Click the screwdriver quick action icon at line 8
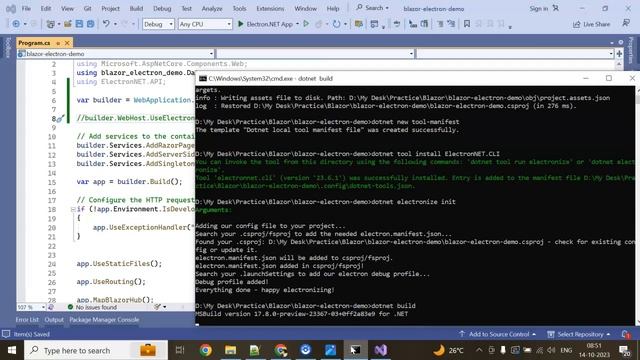 click(x=60, y=118)
